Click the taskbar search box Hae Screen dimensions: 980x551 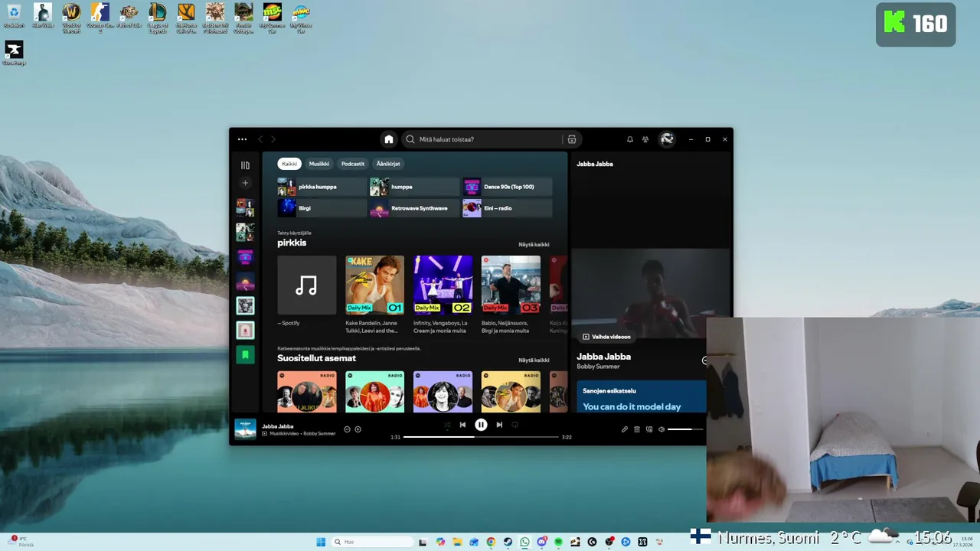pos(374,542)
